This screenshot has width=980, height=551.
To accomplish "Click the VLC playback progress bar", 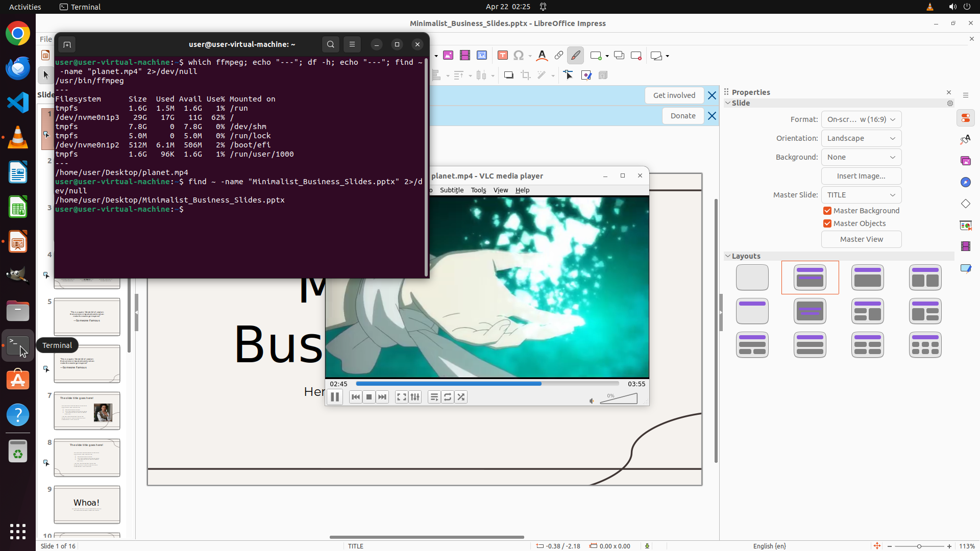I will (487, 384).
